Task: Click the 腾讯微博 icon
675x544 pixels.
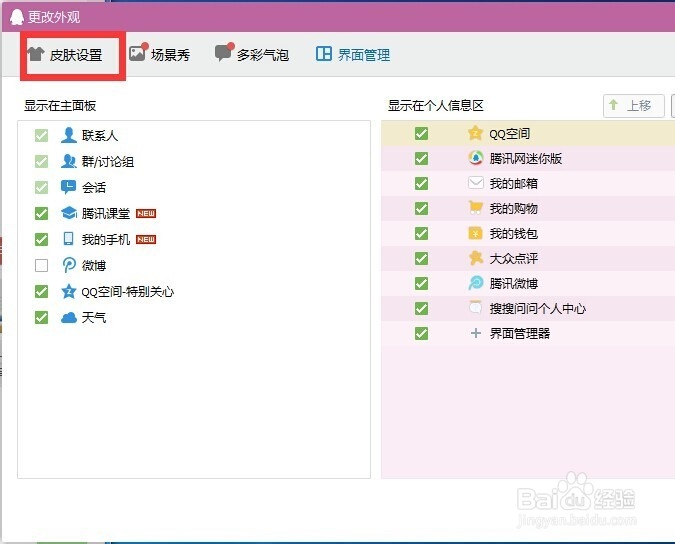Action: coord(476,283)
